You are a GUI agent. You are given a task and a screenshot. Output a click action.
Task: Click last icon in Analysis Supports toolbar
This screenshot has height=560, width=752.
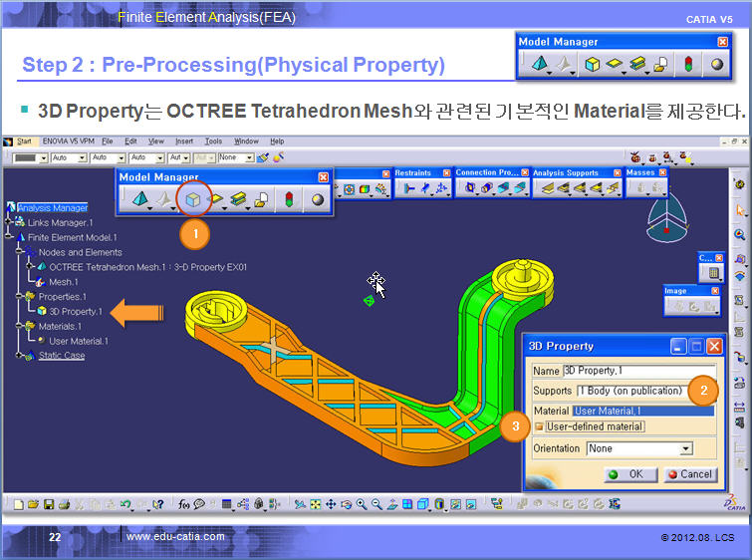pyautogui.click(x=613, y=188)
